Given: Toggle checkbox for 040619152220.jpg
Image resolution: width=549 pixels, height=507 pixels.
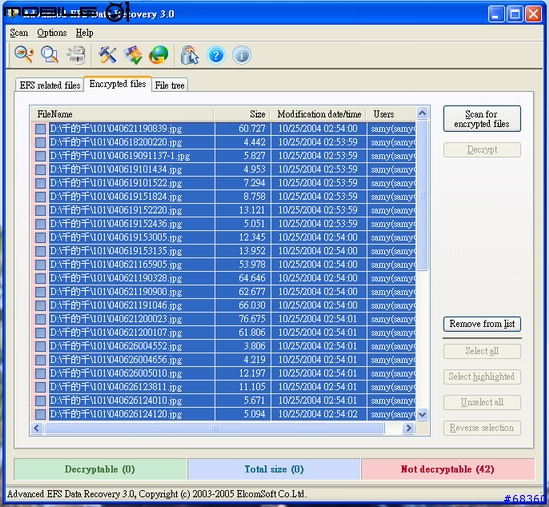Looking at the screenshot, I should 40,210.
